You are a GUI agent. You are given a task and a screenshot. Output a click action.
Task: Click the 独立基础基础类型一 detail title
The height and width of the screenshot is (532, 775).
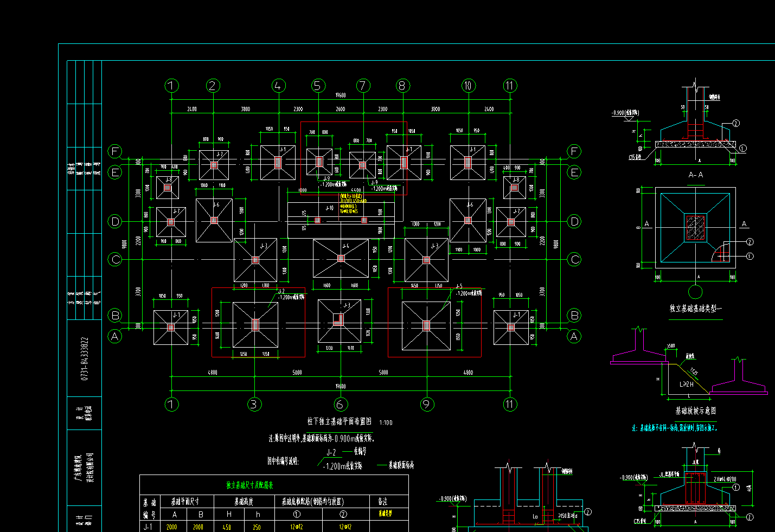(x=696, y=309)
